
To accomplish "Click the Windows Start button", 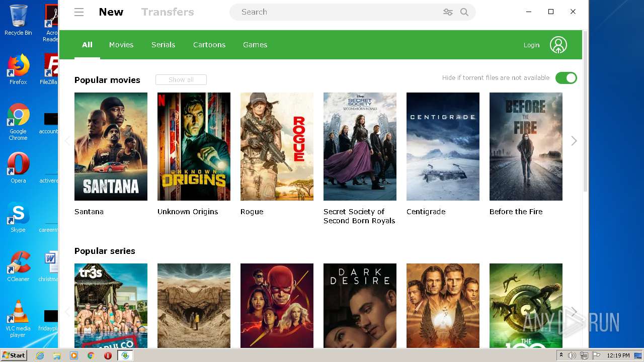I will click(x=14, y=355).
